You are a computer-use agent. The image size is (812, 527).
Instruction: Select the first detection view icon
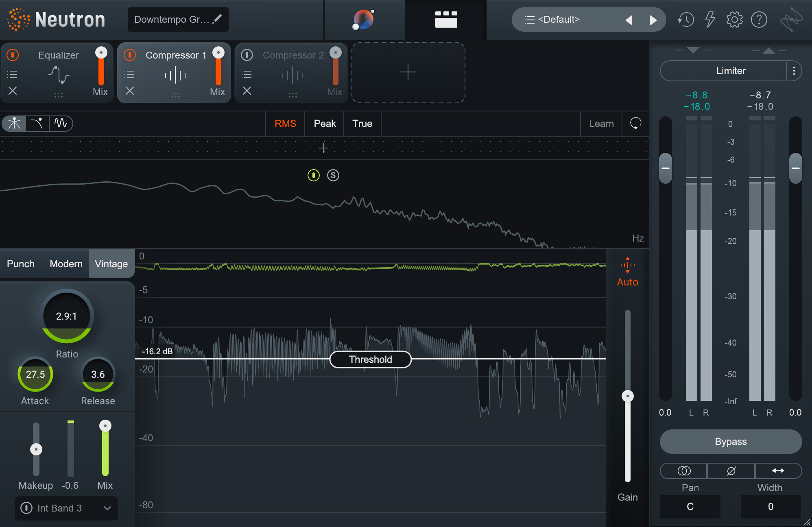pyautogui.click(x=14, y=123)
